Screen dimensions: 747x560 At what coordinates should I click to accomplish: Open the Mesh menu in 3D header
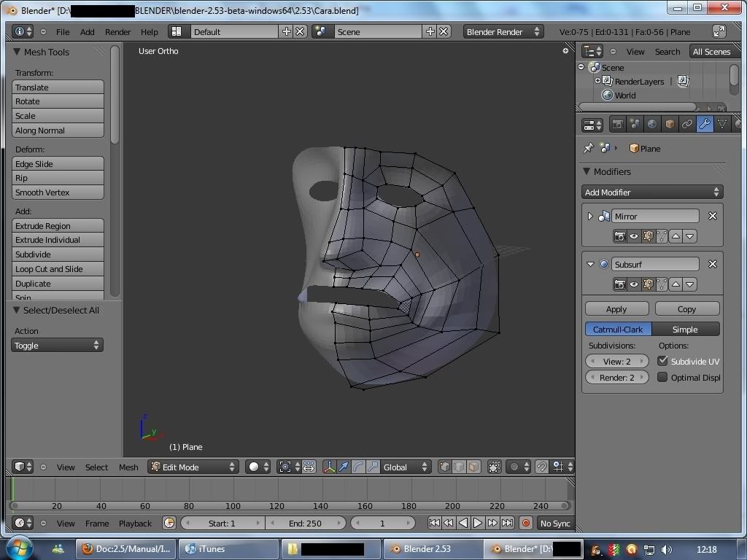click(128, 467)
